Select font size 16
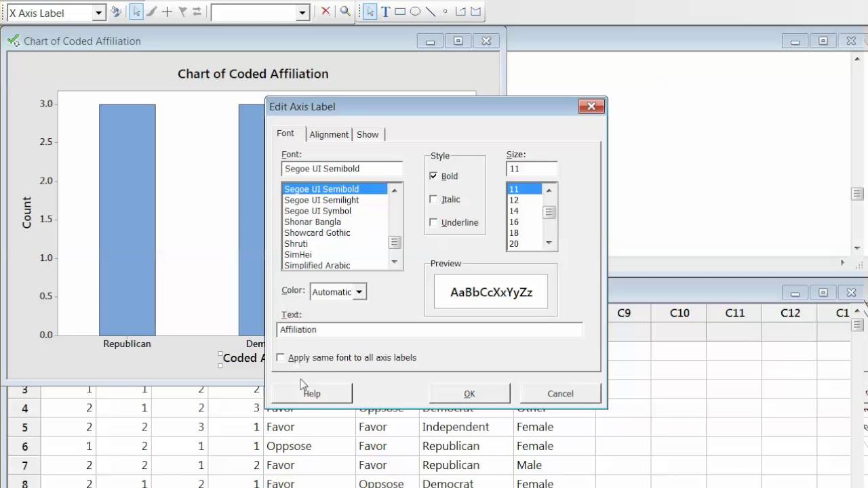This screenshot has width=868, height=488. [524, 222]
